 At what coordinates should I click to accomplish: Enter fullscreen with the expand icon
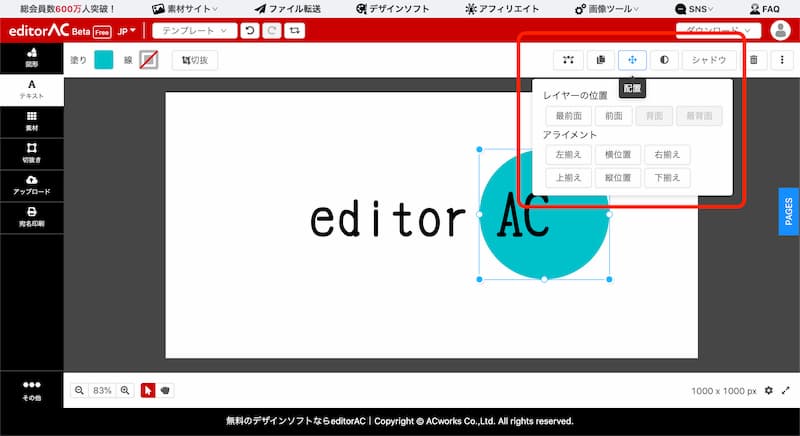coord(786,391)
